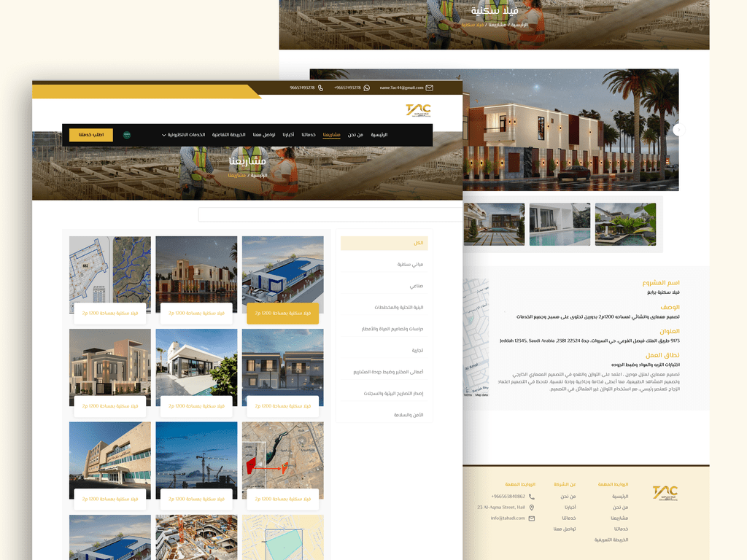
Task: Open the construction cranes at dusk card
Action: click(196, 460)
